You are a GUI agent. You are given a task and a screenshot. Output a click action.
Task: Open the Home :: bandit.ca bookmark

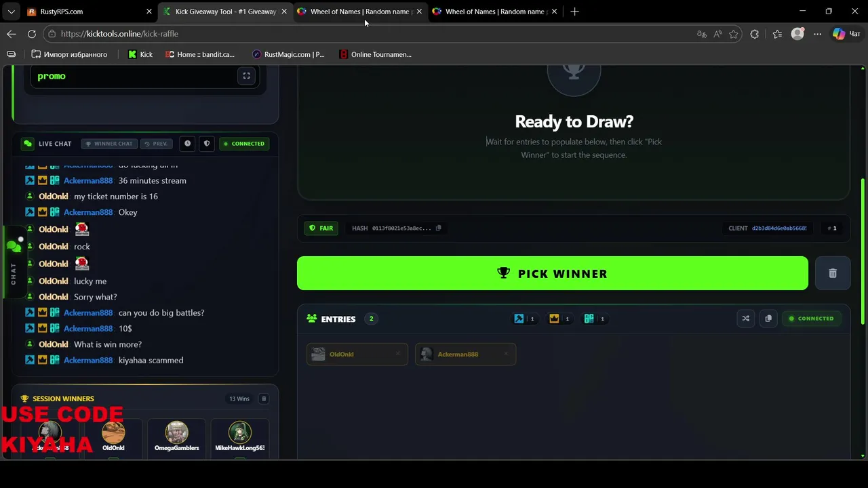click(200, 54)
